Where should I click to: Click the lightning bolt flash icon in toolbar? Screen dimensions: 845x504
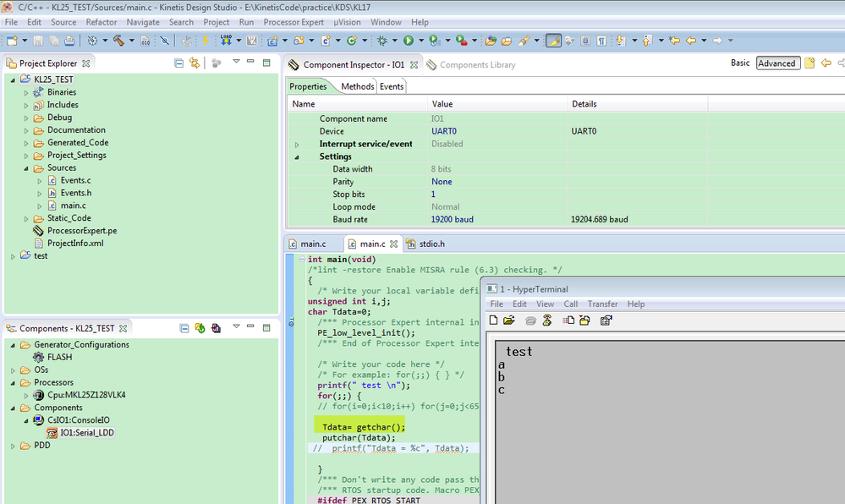pyautogui.click(x=206, y=41)
